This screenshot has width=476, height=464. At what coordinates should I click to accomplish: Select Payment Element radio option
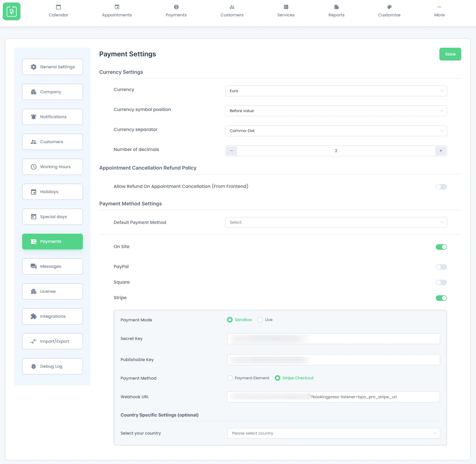click(x=230, y=378)
